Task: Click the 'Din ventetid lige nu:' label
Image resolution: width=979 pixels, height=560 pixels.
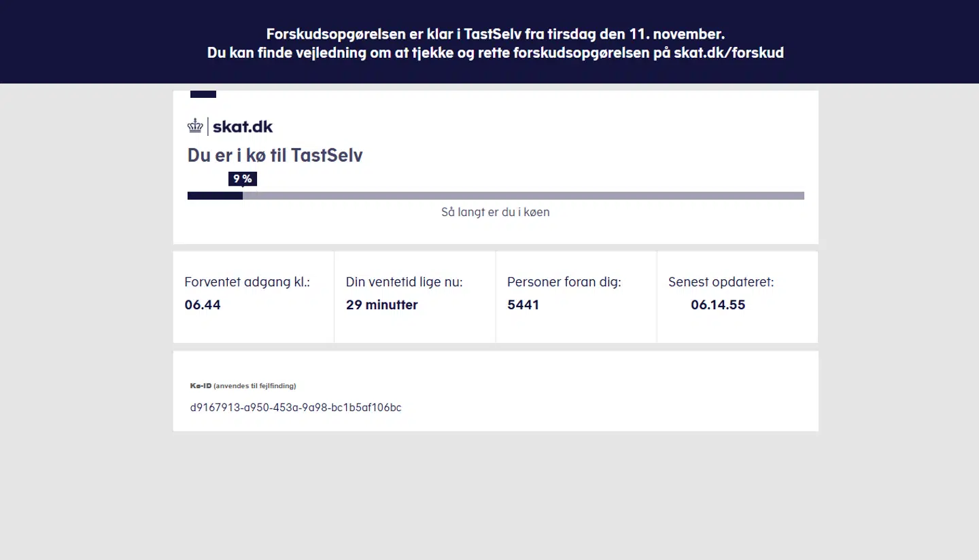Action: 404,282
